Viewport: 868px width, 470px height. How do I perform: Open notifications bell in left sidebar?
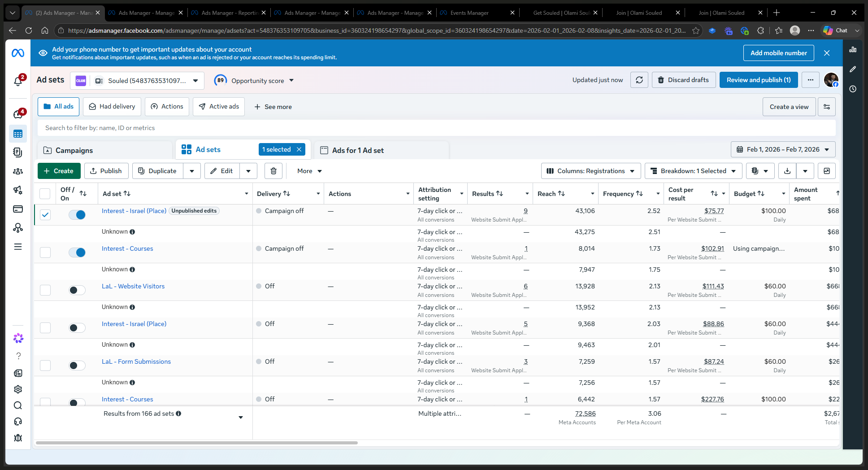[18, 81]
